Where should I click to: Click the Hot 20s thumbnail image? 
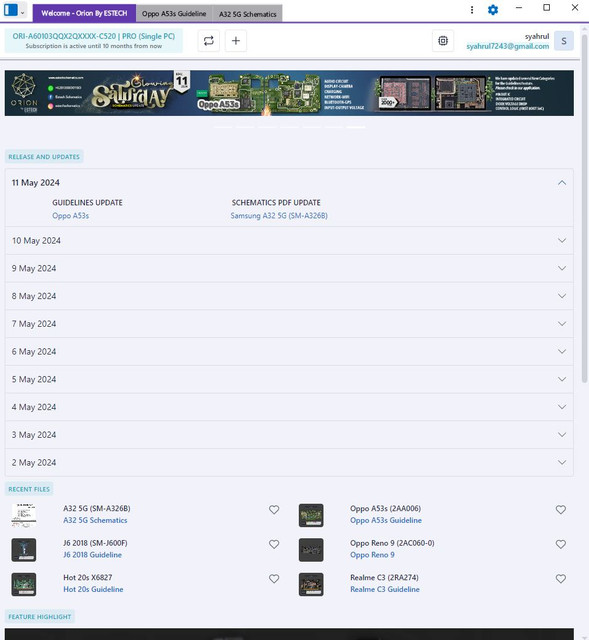coord(24,584)
